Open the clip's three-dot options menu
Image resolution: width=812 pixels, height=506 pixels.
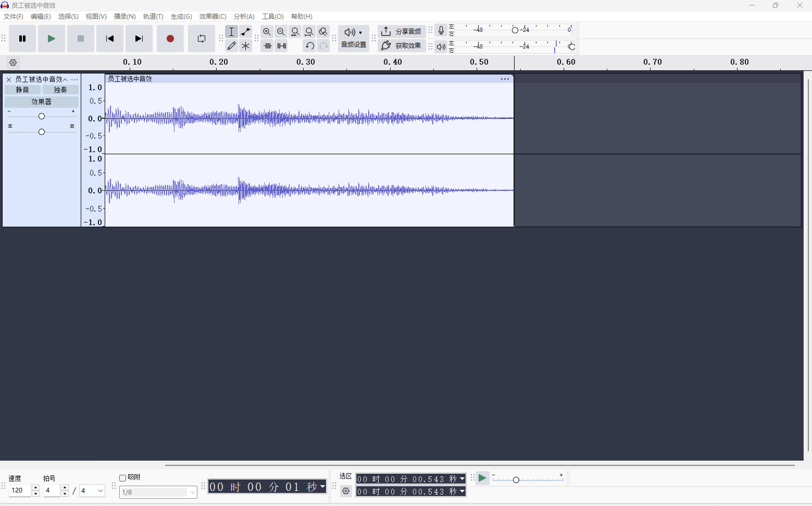(505, 79)
